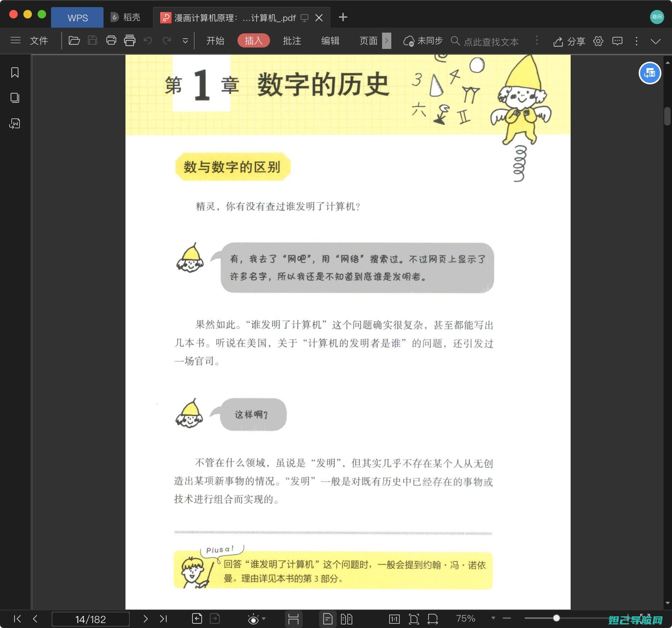Screen dimensions: 672x628
Task: Click the 数与数字的区别 heading
Action: pyautogui.click(x=232, y=167)
